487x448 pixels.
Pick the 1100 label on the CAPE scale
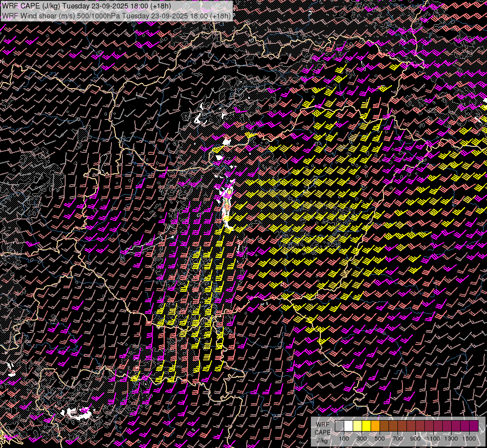click(433, 439)
